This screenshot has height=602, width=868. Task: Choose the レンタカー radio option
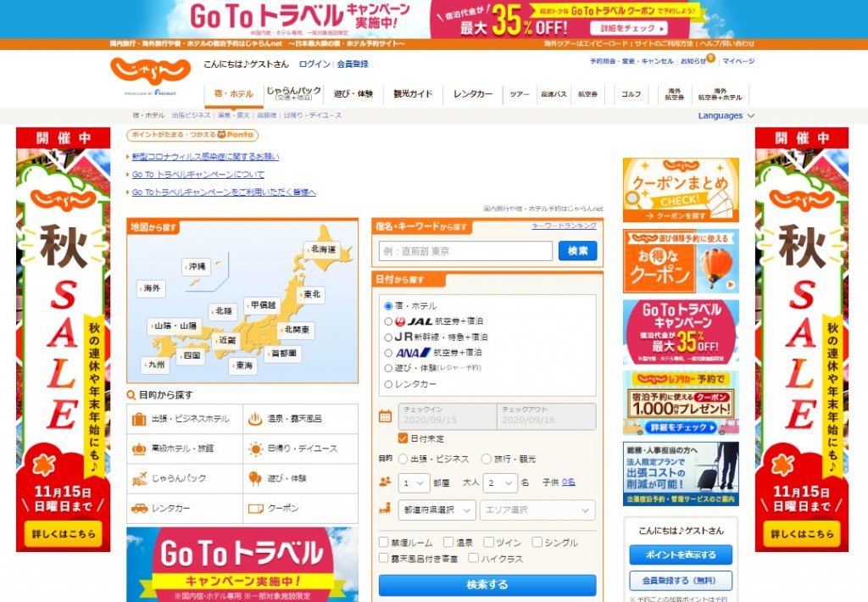(x=388, y=384)
